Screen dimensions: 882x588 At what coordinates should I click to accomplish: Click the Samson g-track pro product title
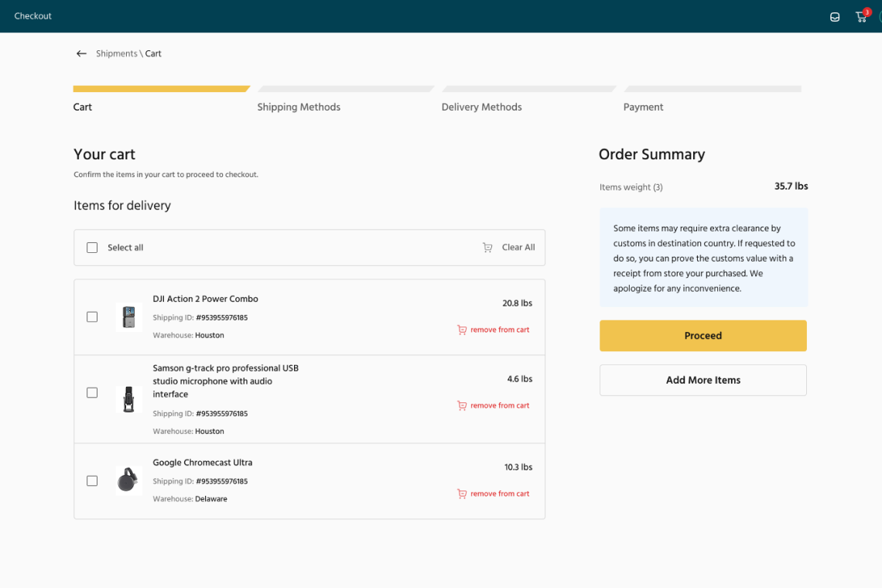pos(226,381)
